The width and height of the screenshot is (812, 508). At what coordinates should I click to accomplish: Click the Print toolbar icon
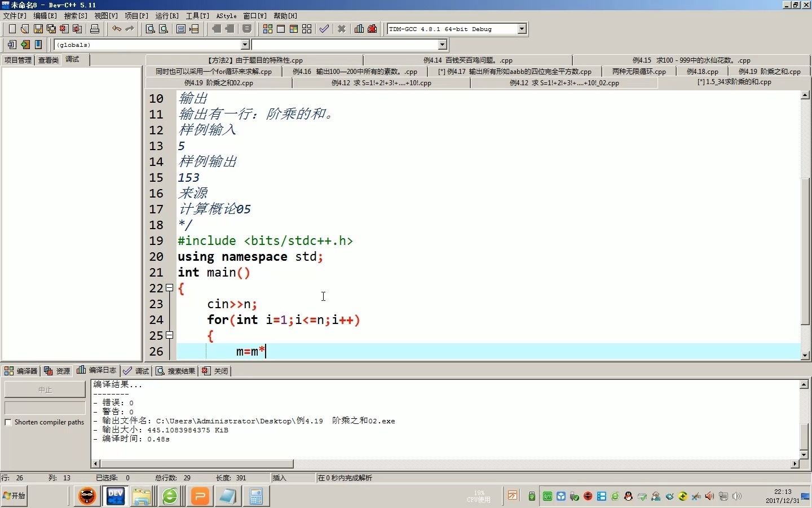coord(95,29)
